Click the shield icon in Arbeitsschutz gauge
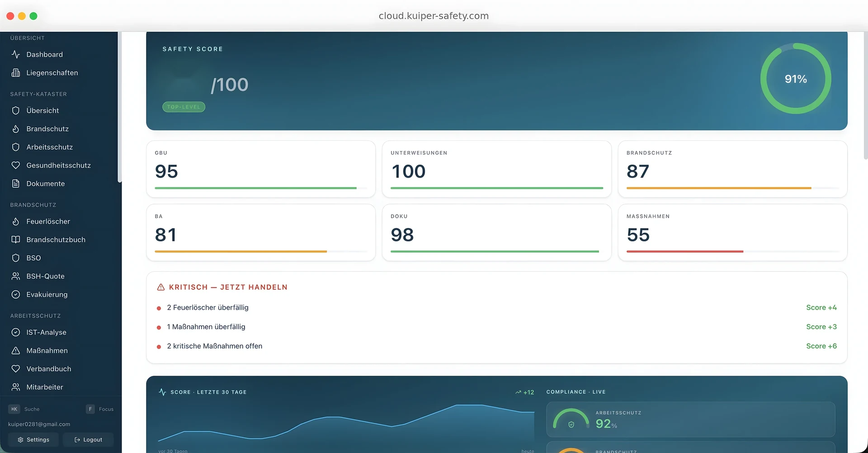868x453 pixels. pyautogui.click(x=571, y=425)
